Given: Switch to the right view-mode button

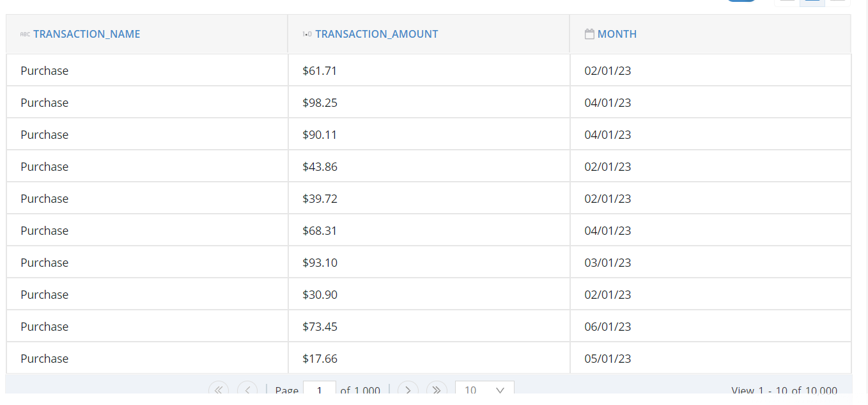Looking at the screenshot, I should coord(837,1).
